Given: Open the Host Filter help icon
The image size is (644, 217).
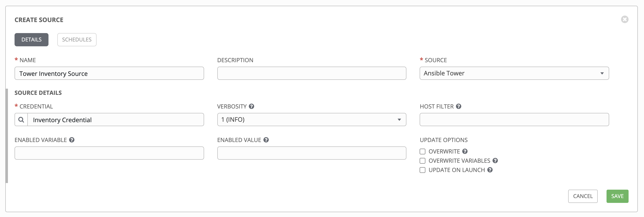Looking at the screenshot, I should coord(458,106).
